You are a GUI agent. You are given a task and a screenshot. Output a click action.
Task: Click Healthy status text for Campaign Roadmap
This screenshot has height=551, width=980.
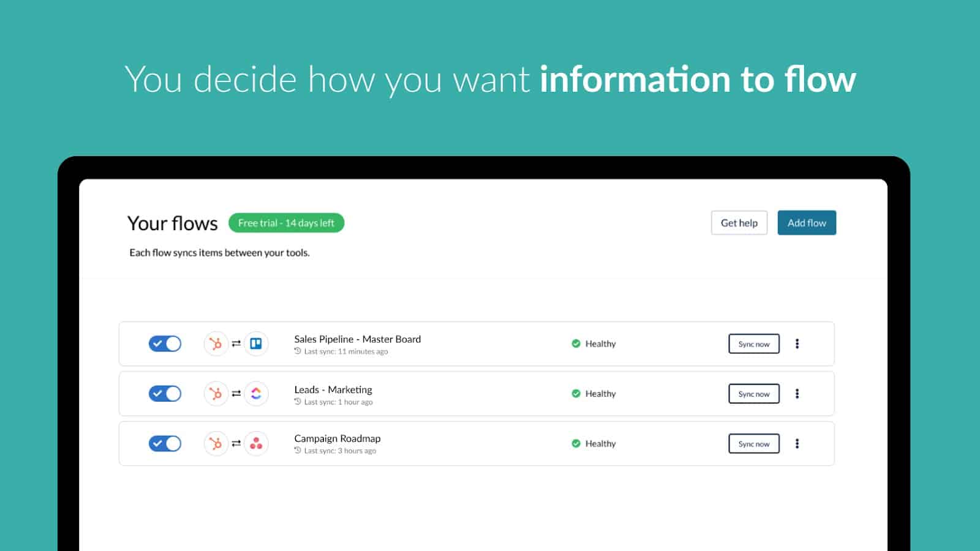tap(600, 443)
